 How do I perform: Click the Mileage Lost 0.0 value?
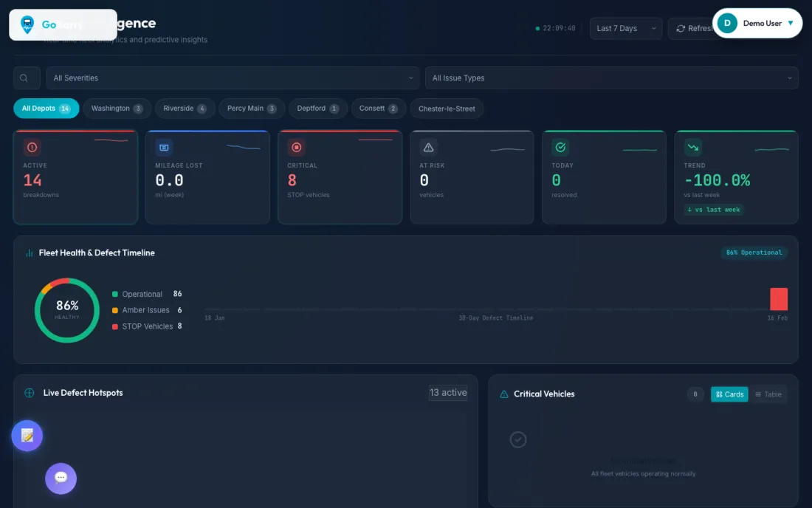[x=169, y=180]
